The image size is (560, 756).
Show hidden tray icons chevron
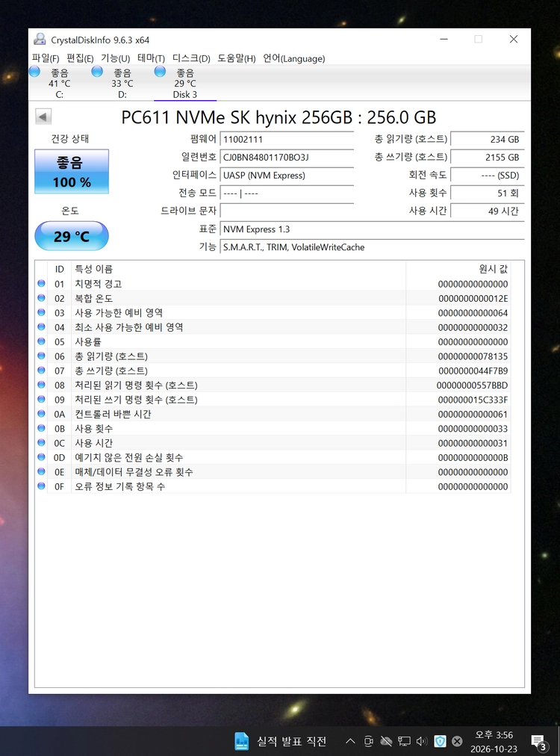[350, 741]
